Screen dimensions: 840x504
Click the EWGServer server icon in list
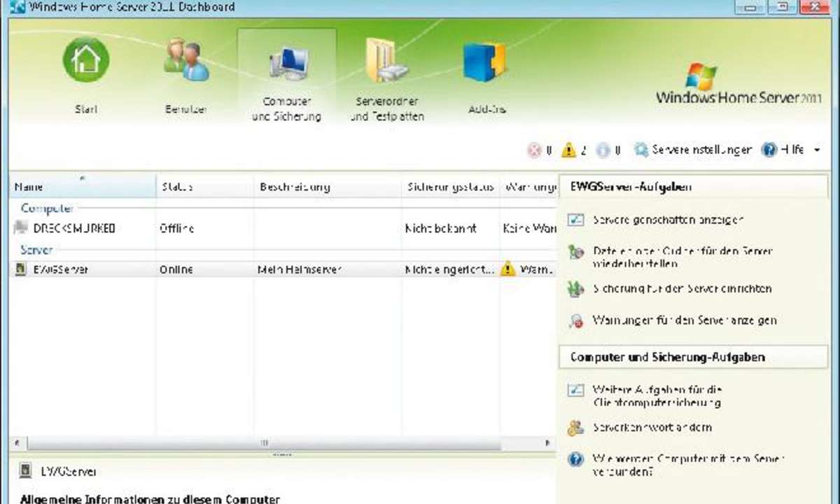click(x=21, y=269)
